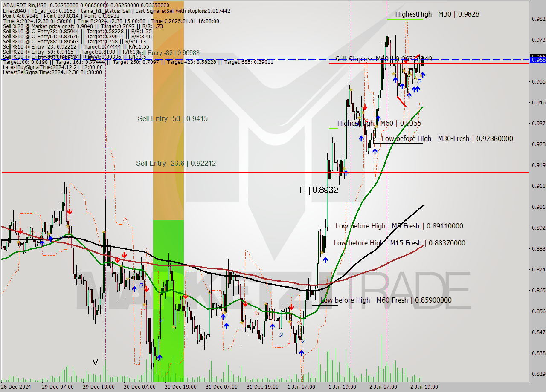Screen dimensions: 546x392
Task: Click the '1 Jan 19:00' time label
Action: coord(343,387)
